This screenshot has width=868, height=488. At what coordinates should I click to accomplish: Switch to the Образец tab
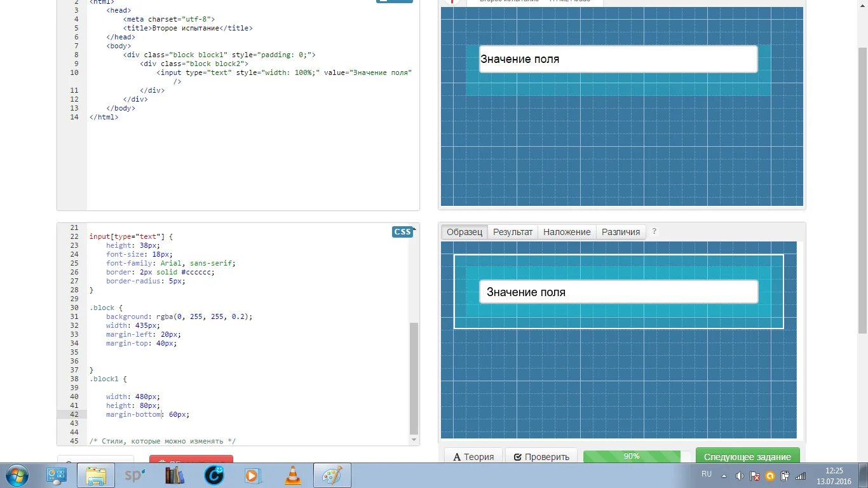[x=465, y=232]
